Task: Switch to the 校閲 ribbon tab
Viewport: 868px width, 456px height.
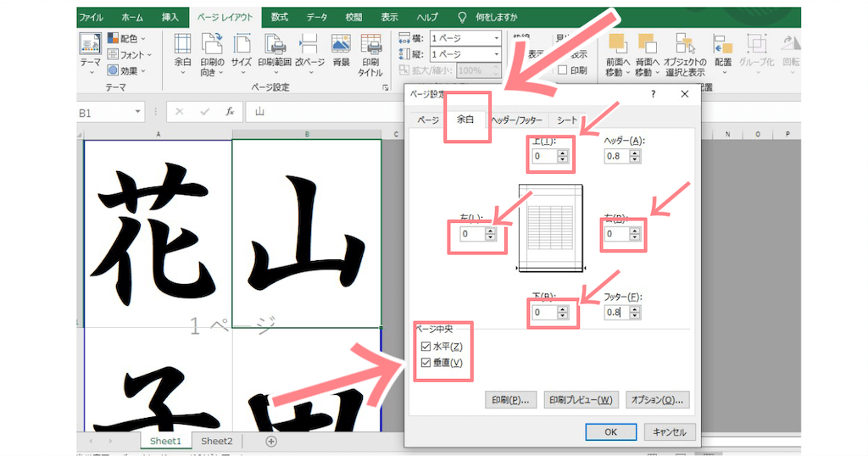Action: (x=353, y=17)
